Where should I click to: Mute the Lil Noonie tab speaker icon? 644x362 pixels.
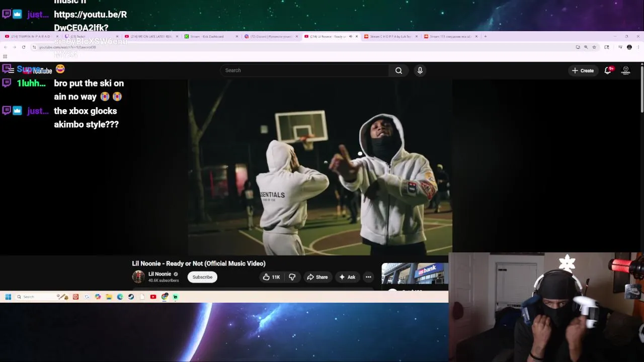pos(351,36)
